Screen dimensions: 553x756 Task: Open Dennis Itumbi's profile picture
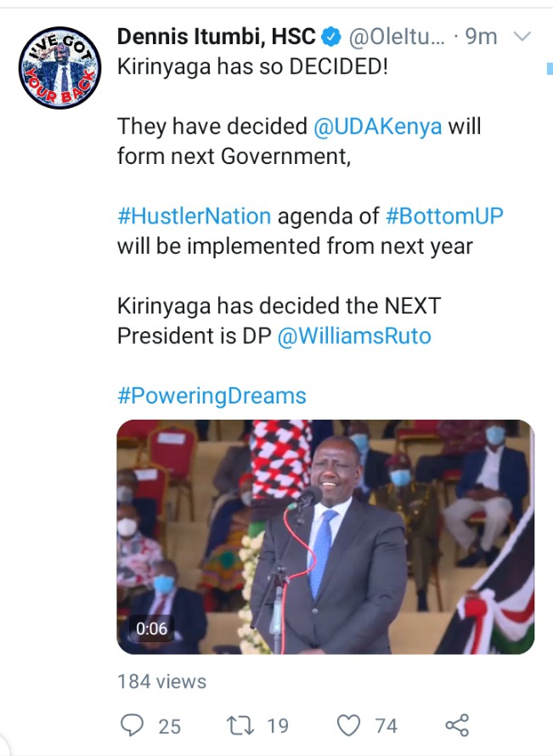pyautogui.click(x=59, y=67)
